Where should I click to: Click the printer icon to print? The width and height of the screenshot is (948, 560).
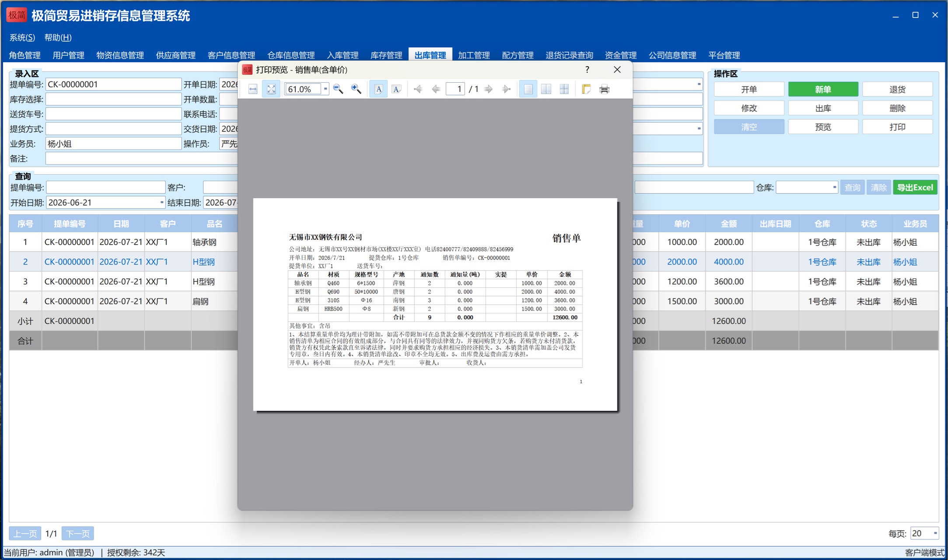click(605, 89)
